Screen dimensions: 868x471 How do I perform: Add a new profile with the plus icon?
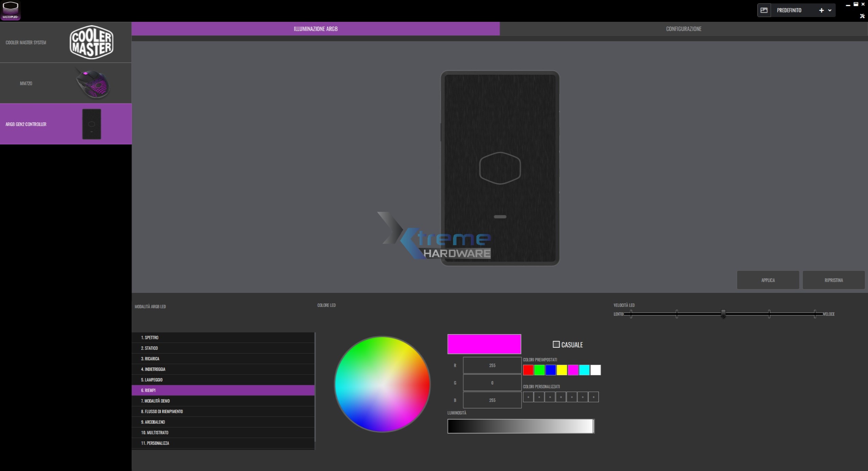coord(821,11)
